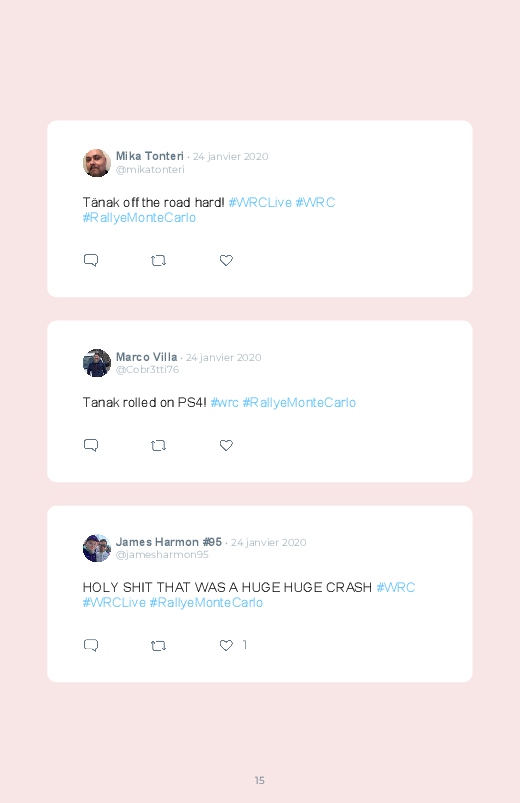This screenshot has height=803, width=520.
Task: Open #RallyeMonteCarlo hashtag in Mika's tweet
Action: [139, 218]
